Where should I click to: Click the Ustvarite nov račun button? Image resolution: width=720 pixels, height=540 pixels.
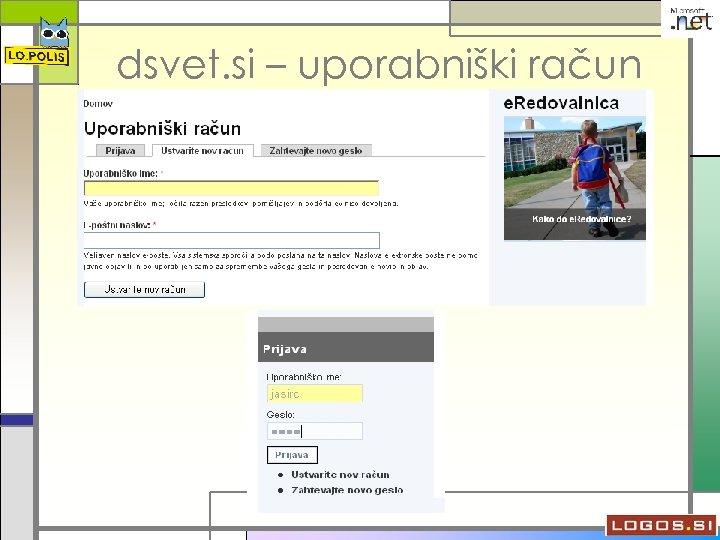pyautogui.click(x=144, y=290)
